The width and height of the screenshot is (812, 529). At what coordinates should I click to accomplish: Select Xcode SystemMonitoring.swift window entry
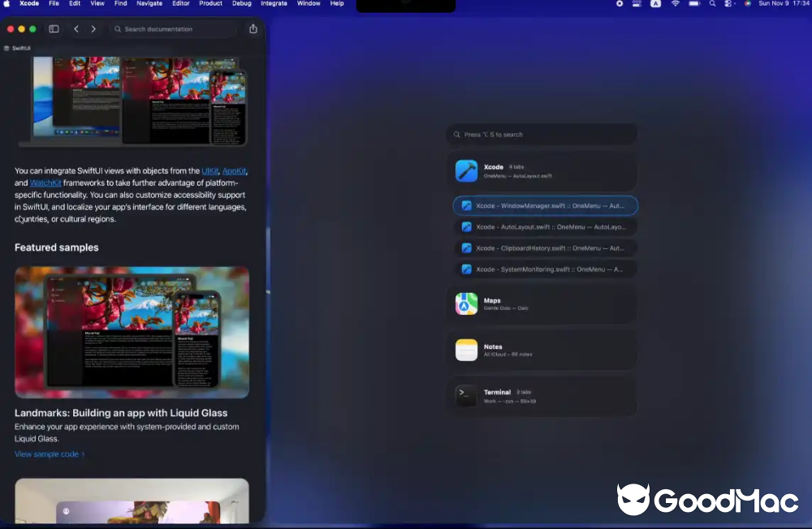[546, 269]
